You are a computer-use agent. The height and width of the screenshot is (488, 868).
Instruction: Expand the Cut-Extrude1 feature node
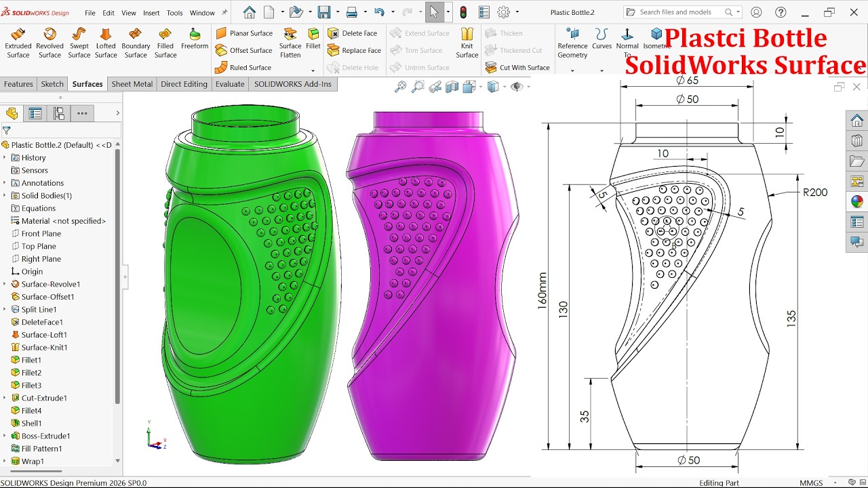point(5,399)
